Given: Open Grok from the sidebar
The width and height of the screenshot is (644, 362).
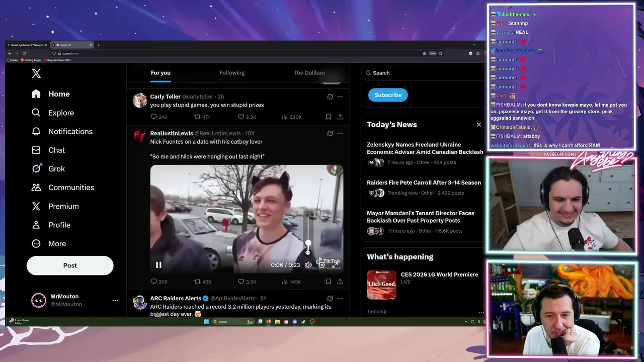Looking at the screenshot, I should tap(48, 169).
